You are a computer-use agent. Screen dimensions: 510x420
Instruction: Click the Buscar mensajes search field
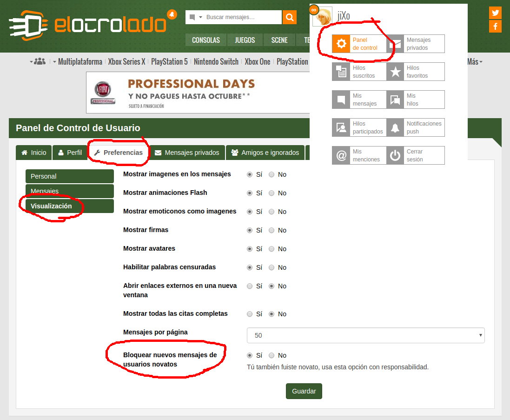(x=242, y=17)
